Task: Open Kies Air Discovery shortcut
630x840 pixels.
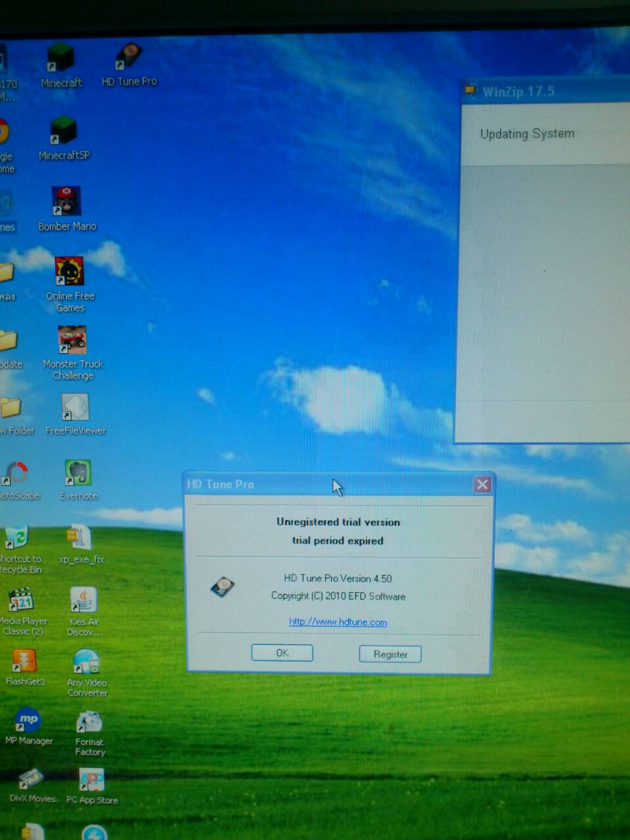Action: [83, 600]
